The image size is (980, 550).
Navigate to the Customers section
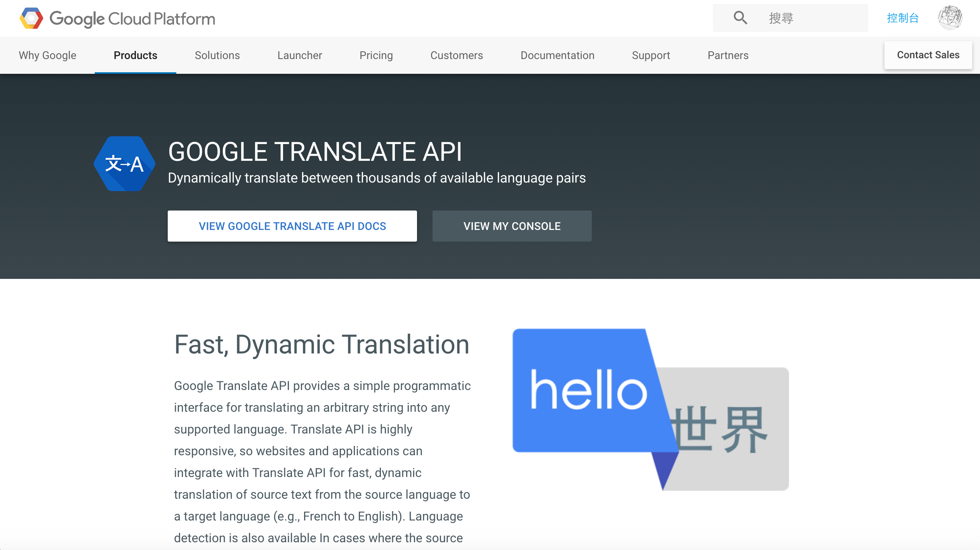pos(456,55)
